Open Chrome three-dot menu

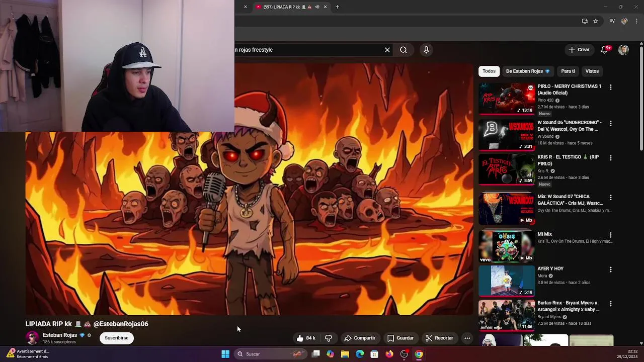point(636,21)
